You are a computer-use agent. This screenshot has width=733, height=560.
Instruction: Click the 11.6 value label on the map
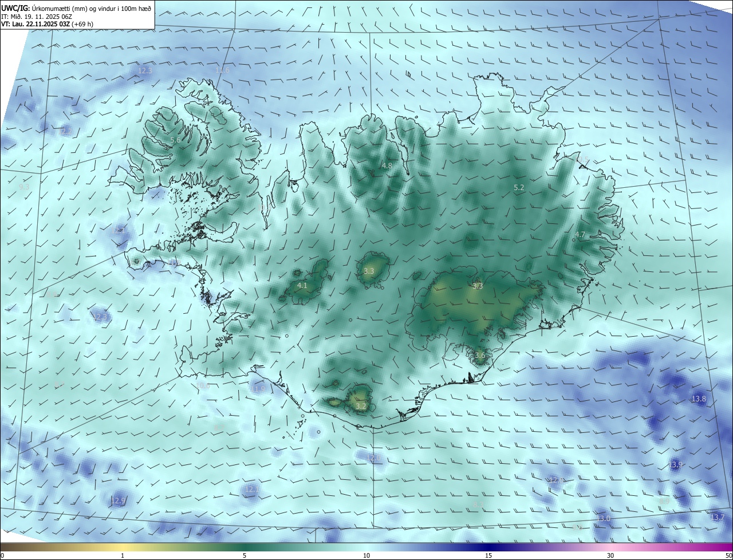tap(222, 70)
